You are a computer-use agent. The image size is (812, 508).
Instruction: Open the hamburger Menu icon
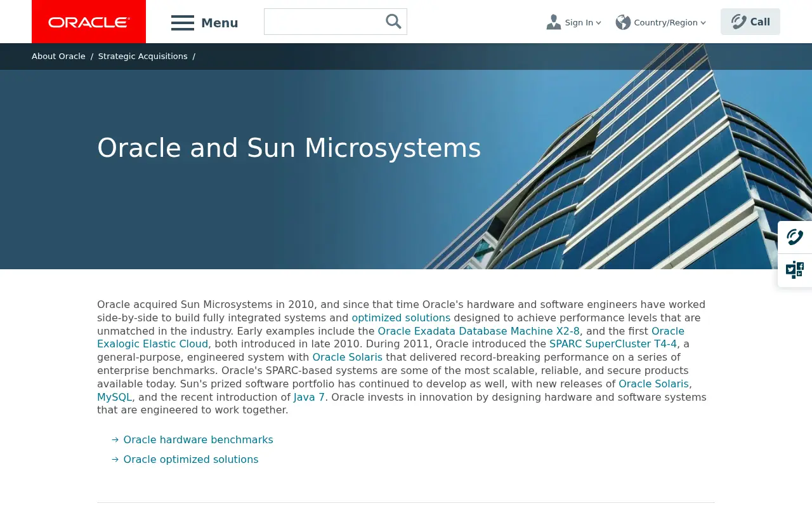tap(183, 23)
